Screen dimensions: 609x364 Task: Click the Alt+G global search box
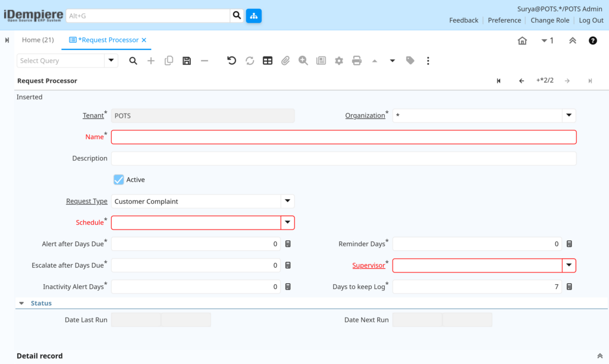[x=148, y=15]
